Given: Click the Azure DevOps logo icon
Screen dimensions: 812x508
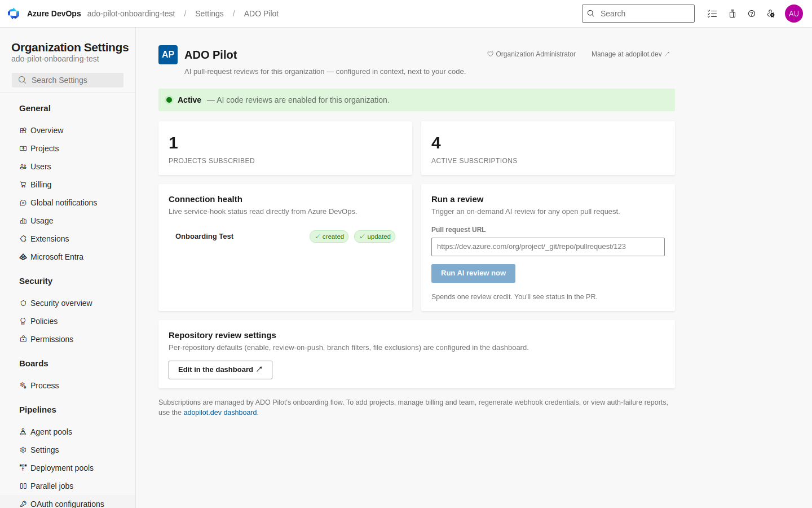Looking at the screenshot, I should point(14,14).
